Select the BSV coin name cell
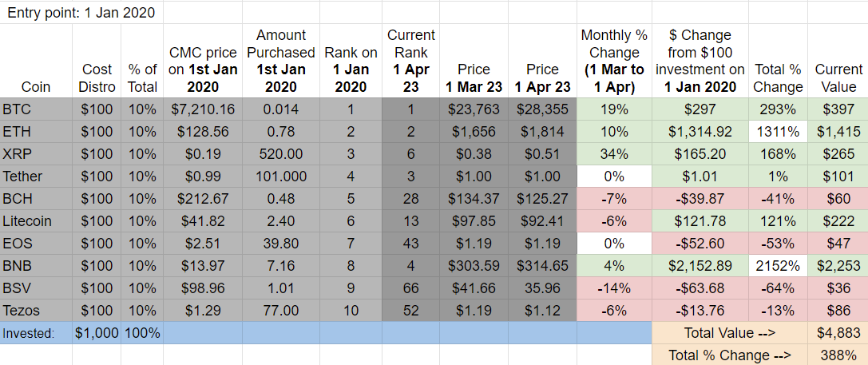This screenshot has height=365, width=868. click(x=36, y=288)
